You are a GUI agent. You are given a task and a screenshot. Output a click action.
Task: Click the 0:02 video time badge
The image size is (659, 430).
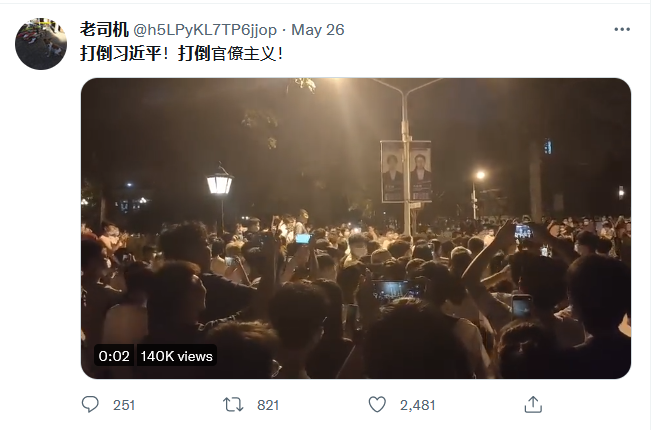(x=114, y=355)
